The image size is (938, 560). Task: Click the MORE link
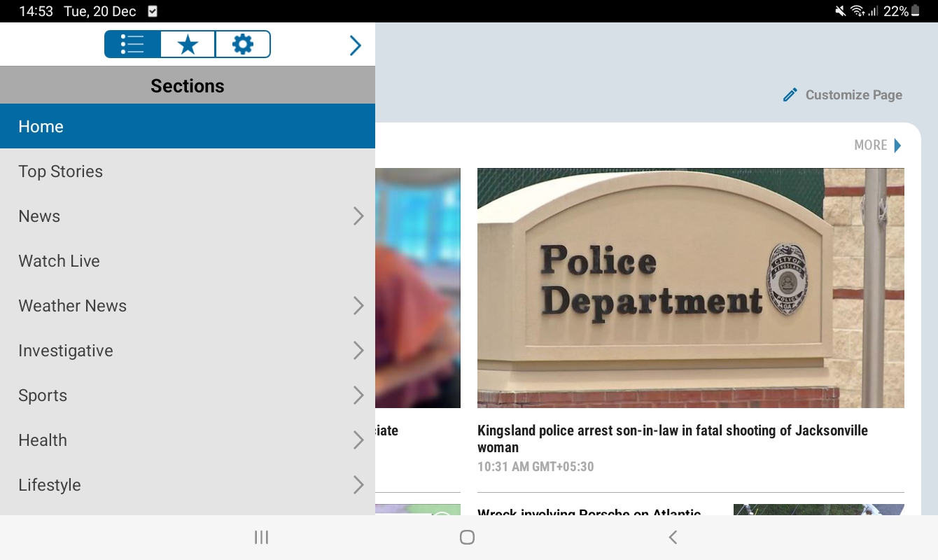click(871, 145)
